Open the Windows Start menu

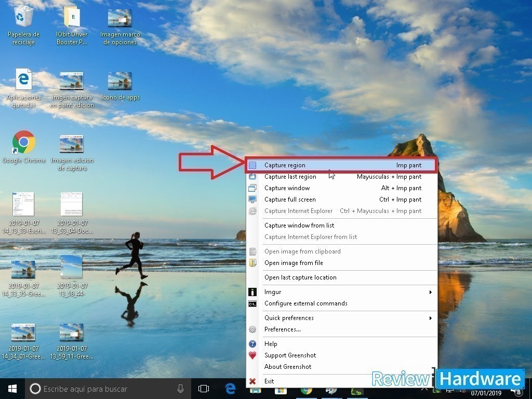click(12, 389)
